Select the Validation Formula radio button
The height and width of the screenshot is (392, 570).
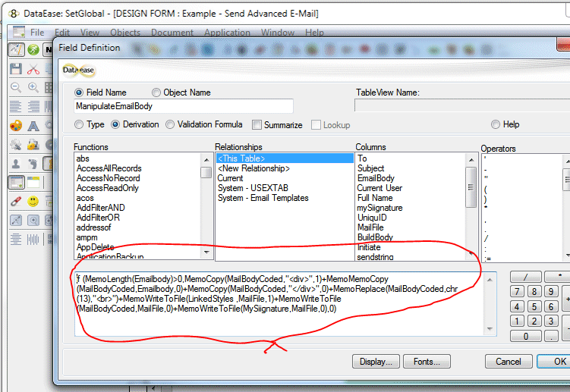coord(170,124)
